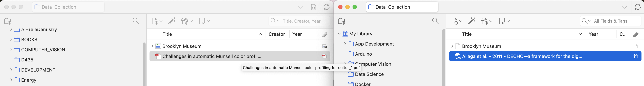The height and width of the screenshot is (86, 644).
Task: Open New Note menu in right window
Action: pyautogui.click(x=504, y=21)
